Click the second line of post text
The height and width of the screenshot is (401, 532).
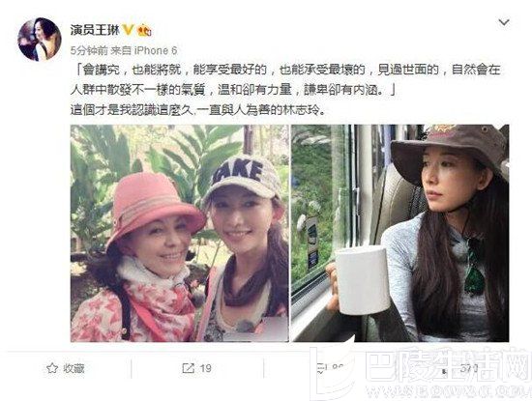click(x=232, y=90)
